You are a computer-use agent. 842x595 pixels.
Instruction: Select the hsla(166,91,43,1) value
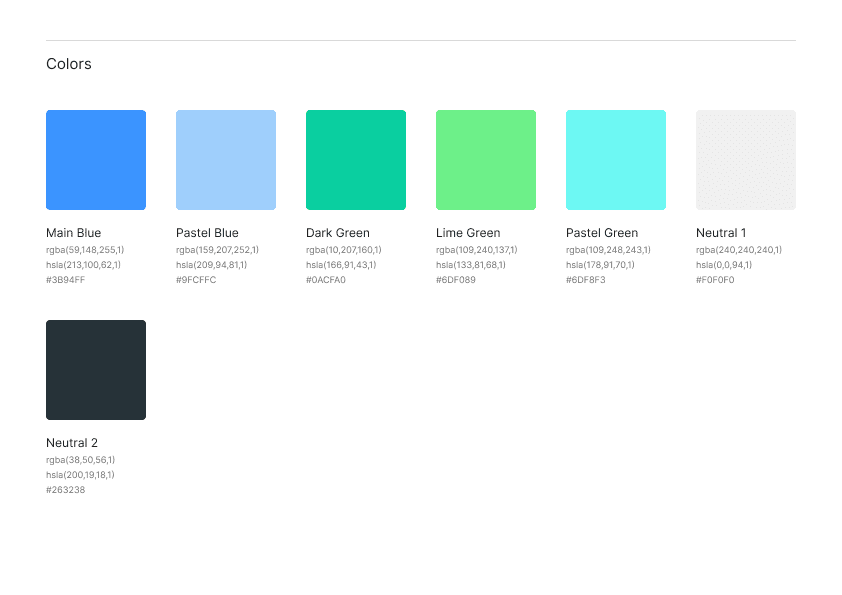pos(342,265)
